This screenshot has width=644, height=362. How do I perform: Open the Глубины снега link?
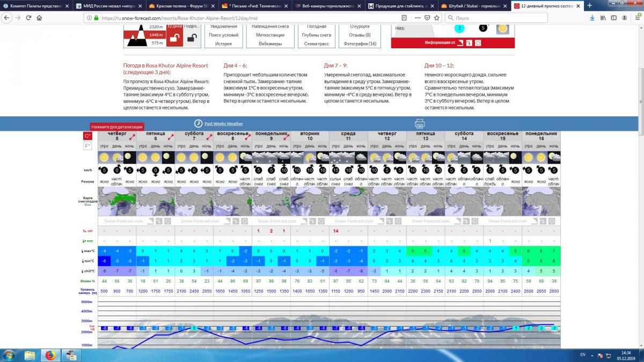(317, 35)
